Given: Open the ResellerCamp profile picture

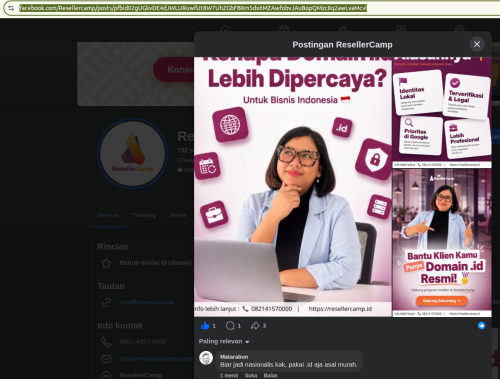Looking at the screenshot, I should tap(133, 153).
